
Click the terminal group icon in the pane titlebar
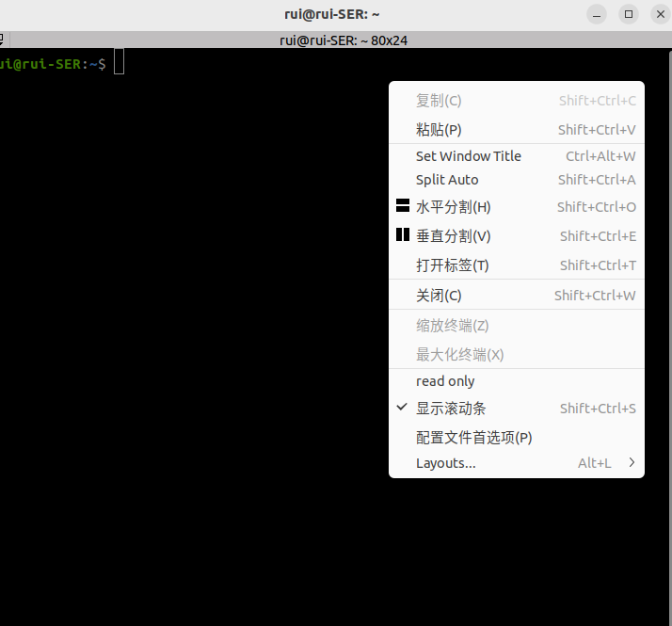3,40
